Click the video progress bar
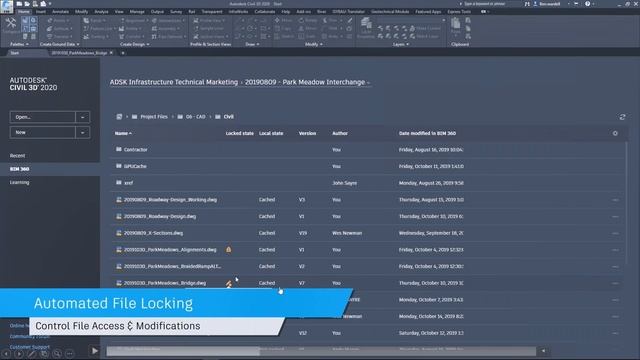The height and width of the screenshot is (360, 640). [x=321, y=351]
